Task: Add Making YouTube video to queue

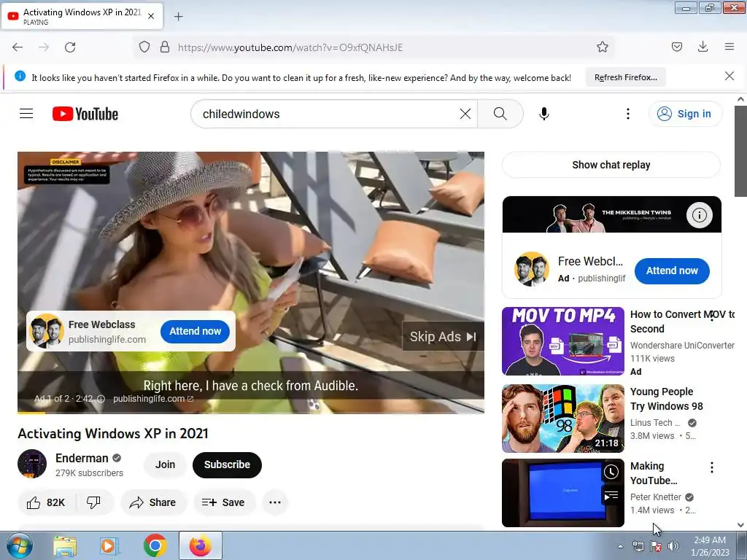Action: coord(611,496)
